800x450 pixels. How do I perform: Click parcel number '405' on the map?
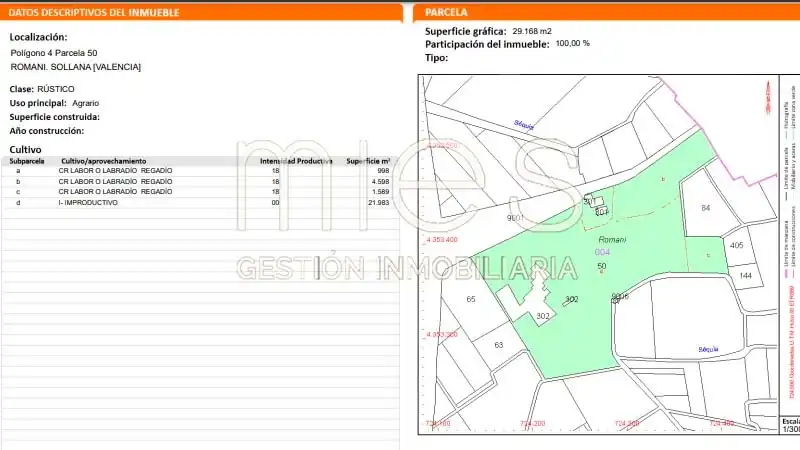(x=736, y=245)
